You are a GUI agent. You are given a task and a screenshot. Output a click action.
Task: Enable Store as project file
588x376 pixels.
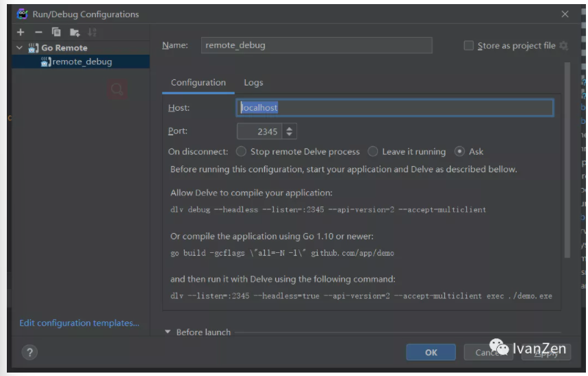click(x=469, y=46)
